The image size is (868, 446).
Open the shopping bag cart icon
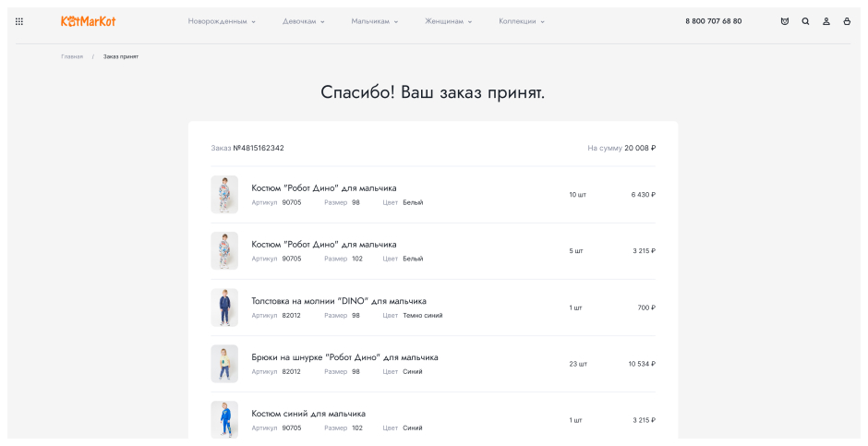(x=847, y=21)
